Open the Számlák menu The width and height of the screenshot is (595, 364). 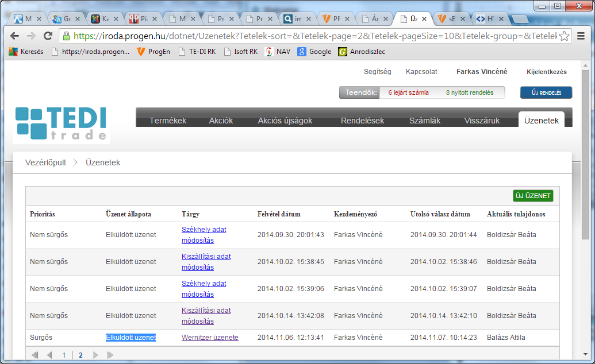click(425, 121)
